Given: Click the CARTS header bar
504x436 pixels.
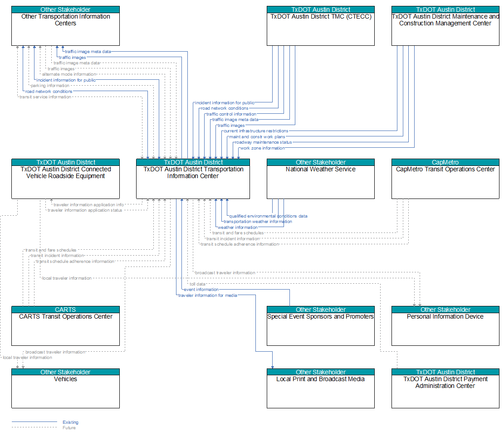Looking at the screenshot, I should point(66,310).
